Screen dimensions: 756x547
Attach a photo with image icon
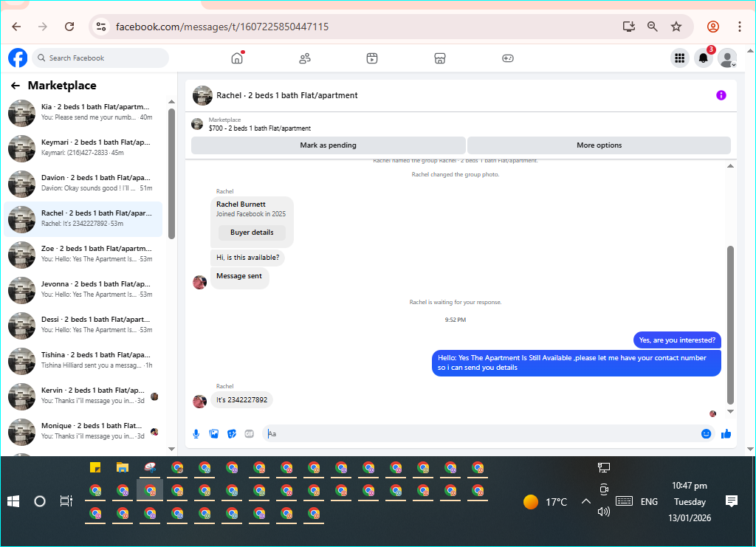pyautogui.click(x=214, y=434)
